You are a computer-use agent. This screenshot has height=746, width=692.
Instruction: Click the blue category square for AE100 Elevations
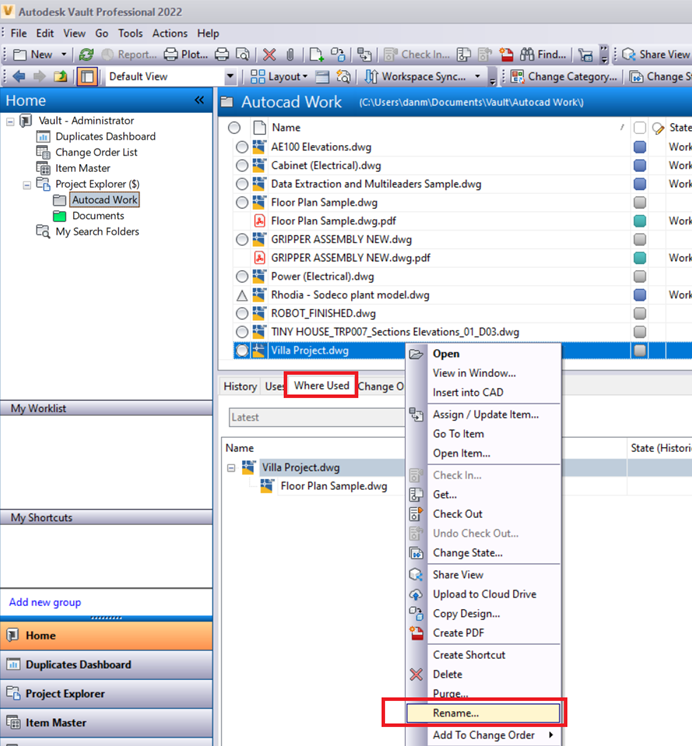pyautogui.click(x=640, y=147)
